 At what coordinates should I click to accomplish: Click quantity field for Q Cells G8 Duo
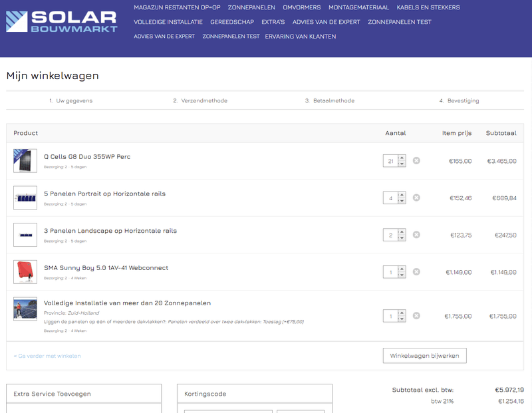click(x=390, y=161)
